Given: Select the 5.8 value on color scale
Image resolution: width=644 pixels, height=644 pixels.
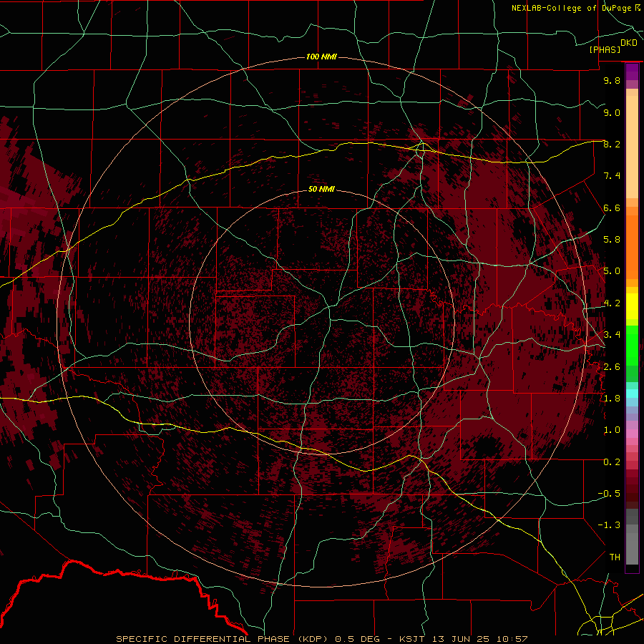Looking at the screenshot, I should [x=612, y=240].
